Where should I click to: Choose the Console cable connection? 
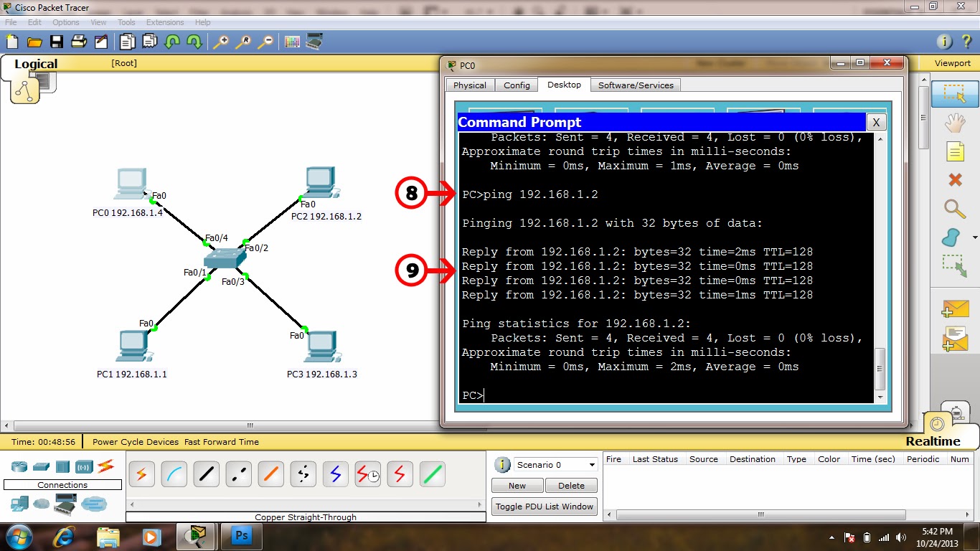[174, 474]
